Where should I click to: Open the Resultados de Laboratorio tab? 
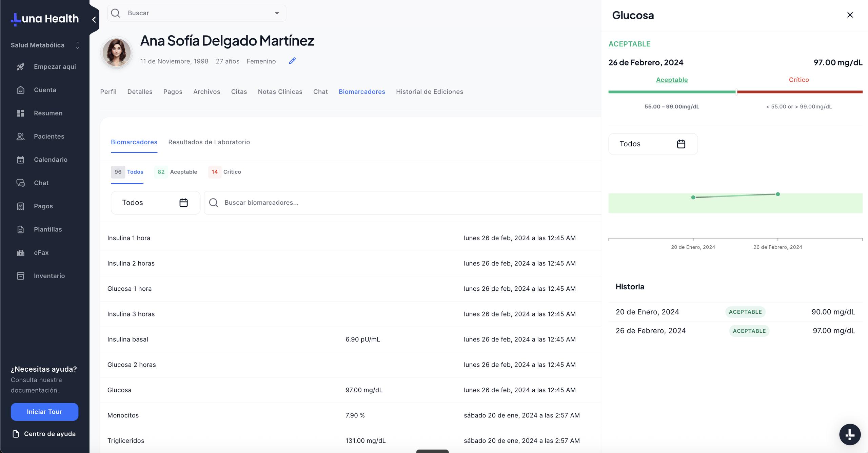[x=209, y=142]
